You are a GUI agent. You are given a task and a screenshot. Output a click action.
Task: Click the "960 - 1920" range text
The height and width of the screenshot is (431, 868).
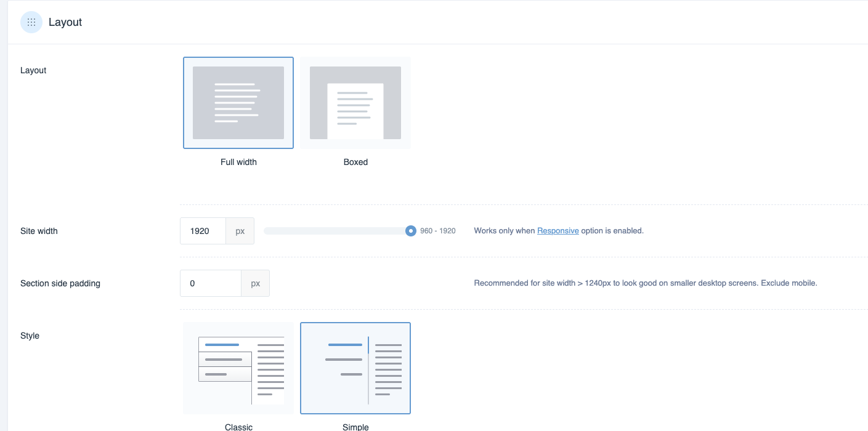pyautogui.click(x=438, y=231)
